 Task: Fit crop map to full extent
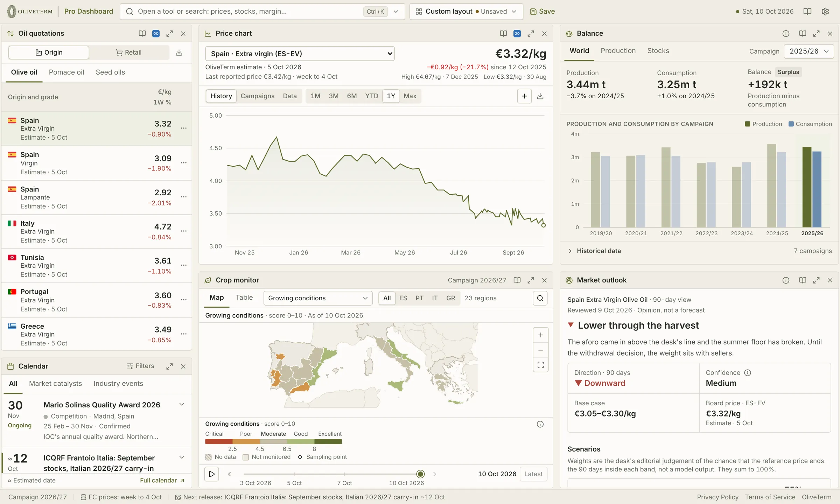pyautogui.click(x=540, y=365)
